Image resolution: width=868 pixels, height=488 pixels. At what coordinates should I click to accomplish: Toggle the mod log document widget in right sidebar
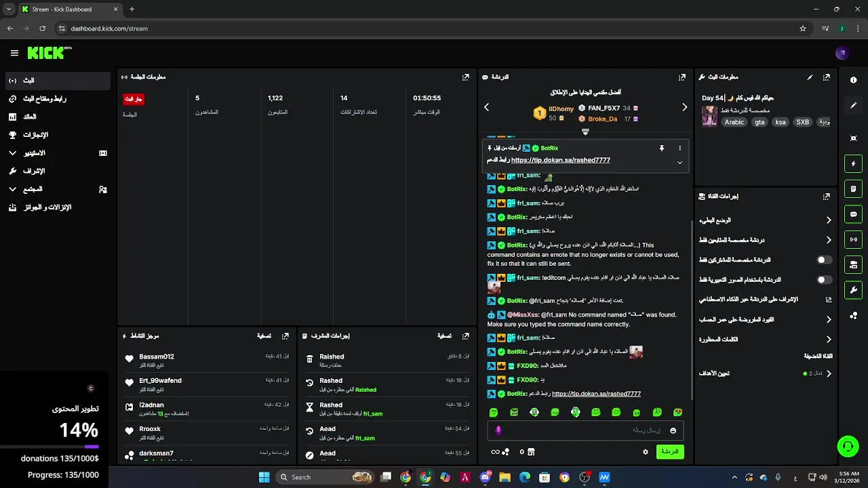click(853, 188)
